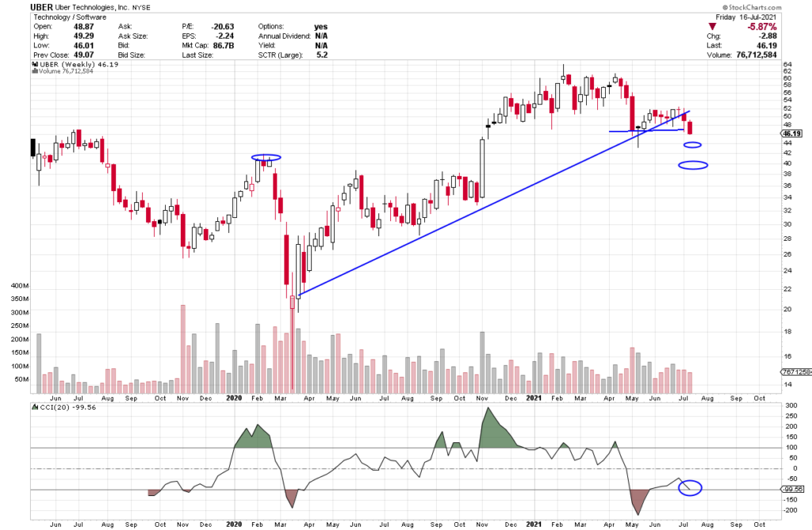Click the Annual Dividend label
812x530 pixels.
[285, 36]
